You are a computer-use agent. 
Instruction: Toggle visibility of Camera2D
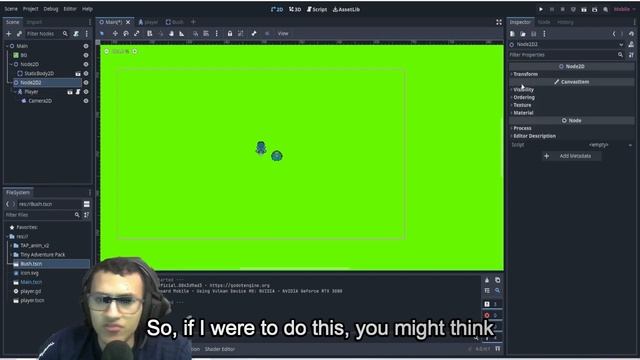point(86,101)
